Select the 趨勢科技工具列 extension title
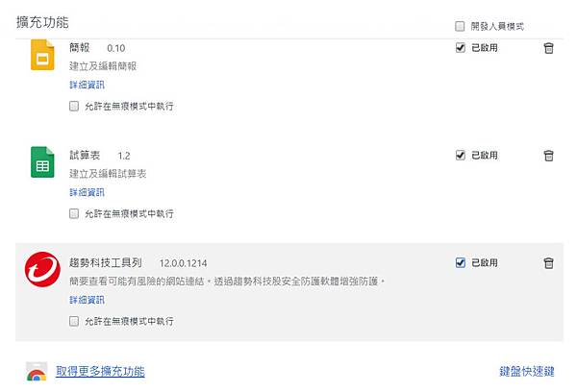This screenshot has width=577, height=392. 106,262
